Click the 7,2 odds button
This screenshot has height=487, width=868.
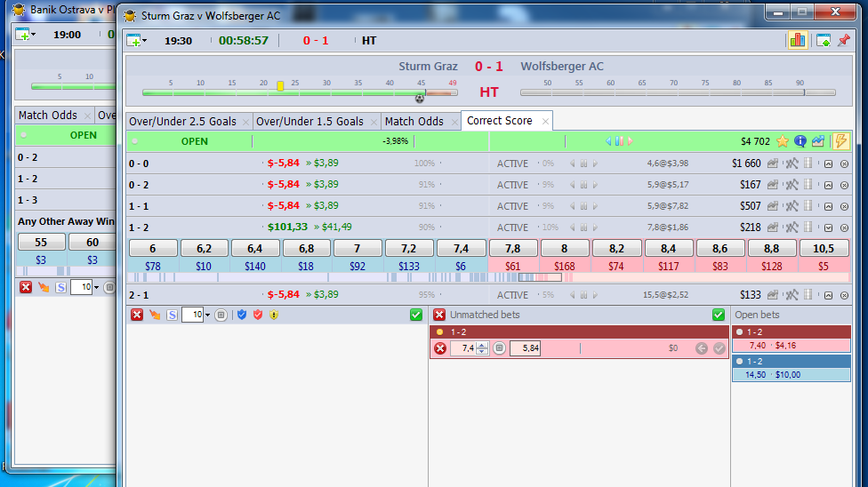[x=408, y=249]
